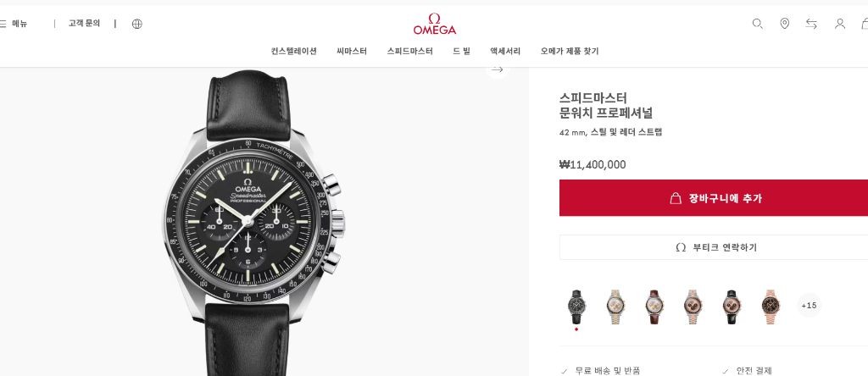Select the brown leather strap variant thumbnail
The width and height of the screenshot is (868, 376).
654,307
